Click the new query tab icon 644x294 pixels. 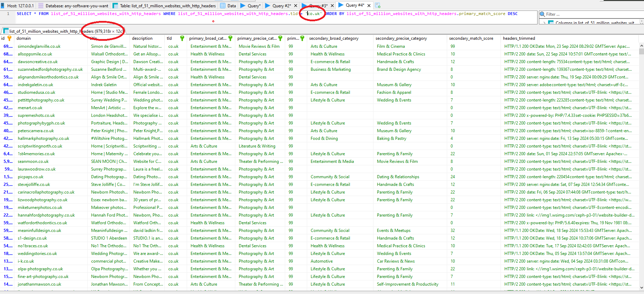(378, 6)
